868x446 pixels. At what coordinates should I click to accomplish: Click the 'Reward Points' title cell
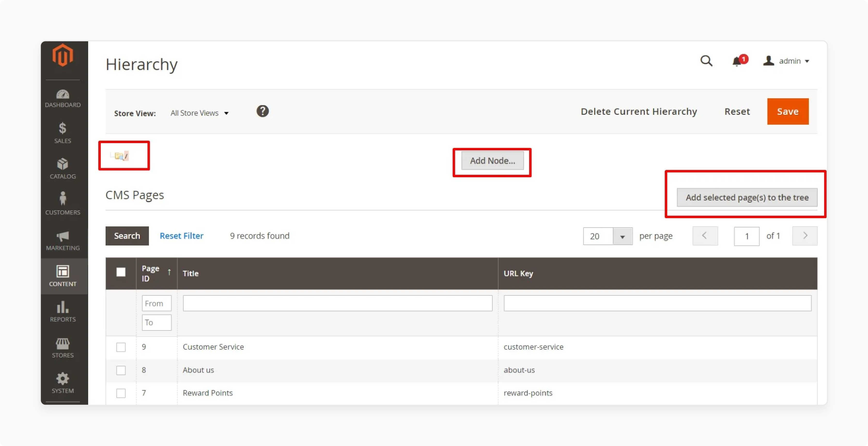point(208,393)
